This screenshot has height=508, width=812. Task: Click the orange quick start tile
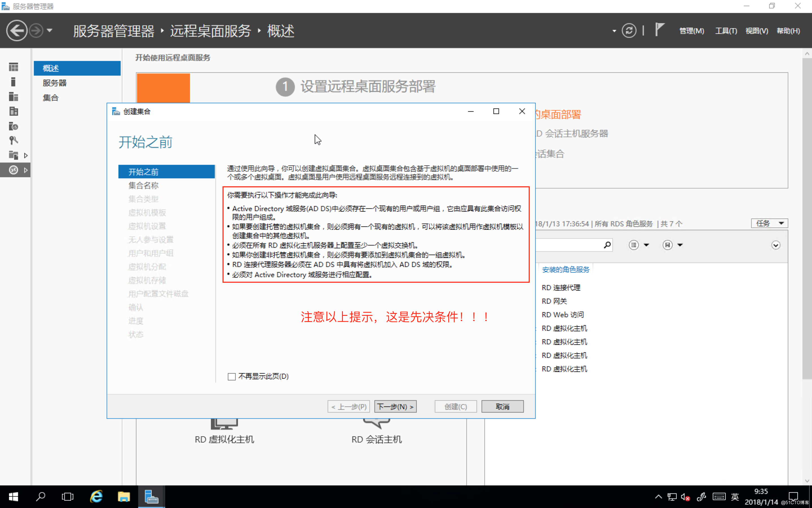(164, 88)
